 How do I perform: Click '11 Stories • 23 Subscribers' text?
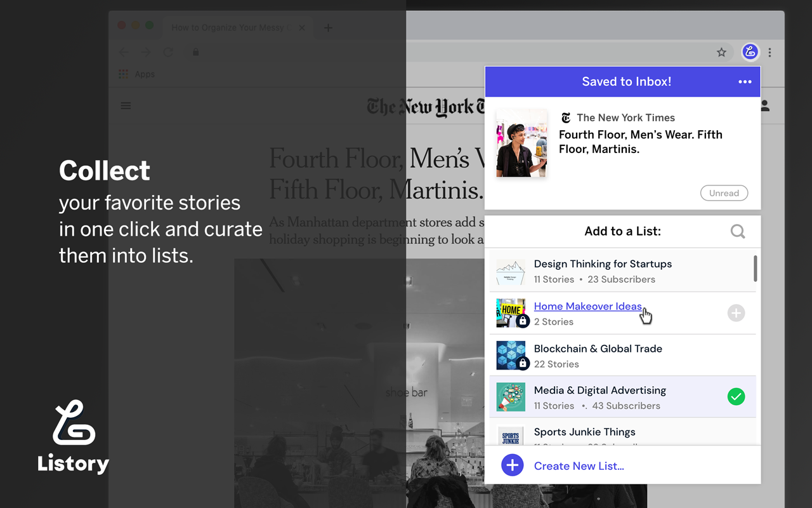pos(594,279)
